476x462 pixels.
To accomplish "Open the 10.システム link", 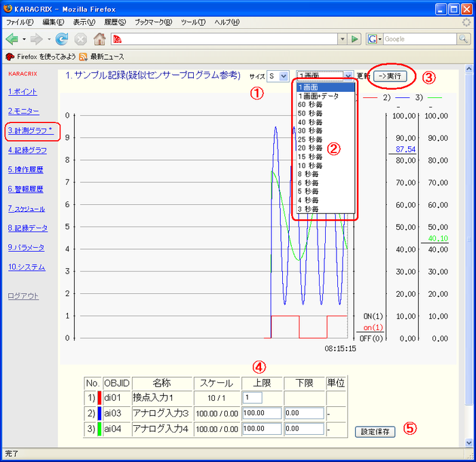I will [x=27, y=267].
